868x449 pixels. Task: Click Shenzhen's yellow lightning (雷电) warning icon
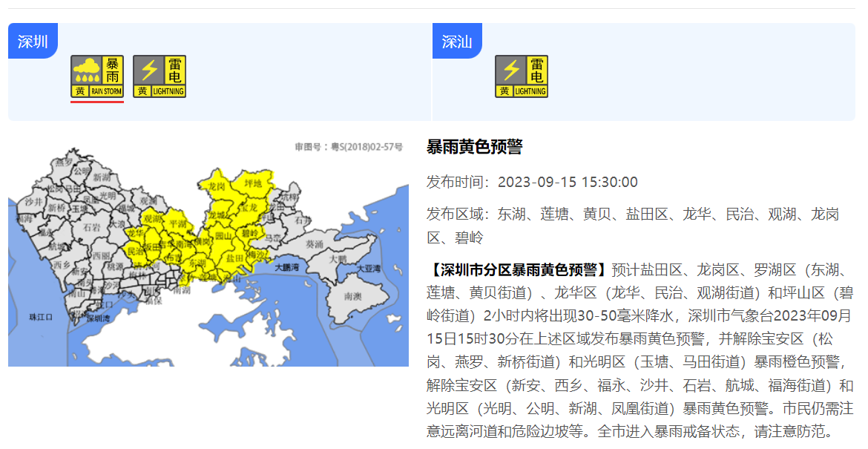pos(160,76)
